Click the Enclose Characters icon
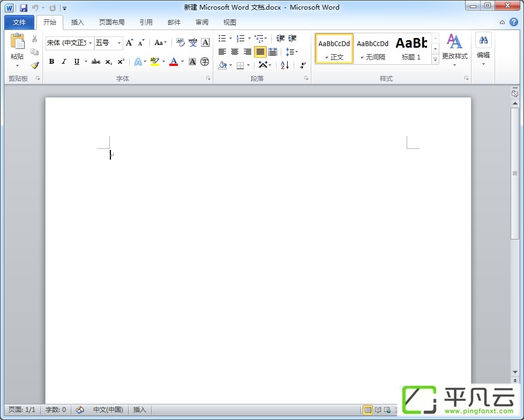The height and width of the screenshot is (420, 524). pyautogui.click(x=205, y=62)
